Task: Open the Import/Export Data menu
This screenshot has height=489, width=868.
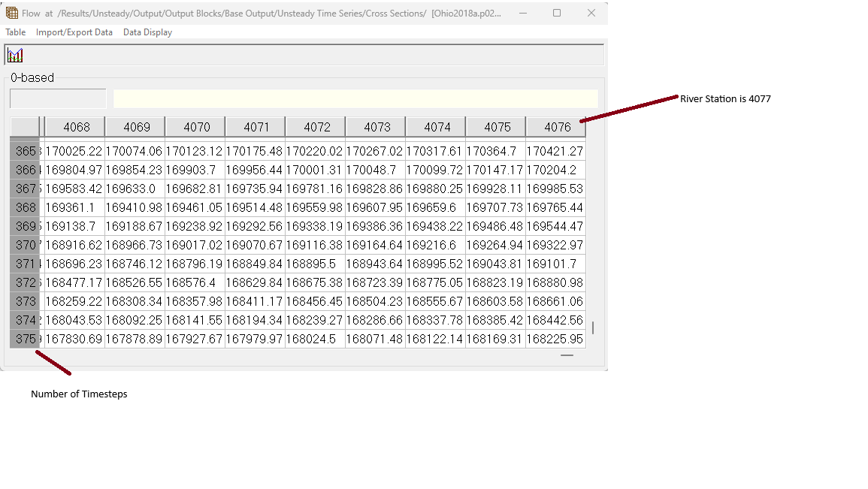Action: coord(74,32)
